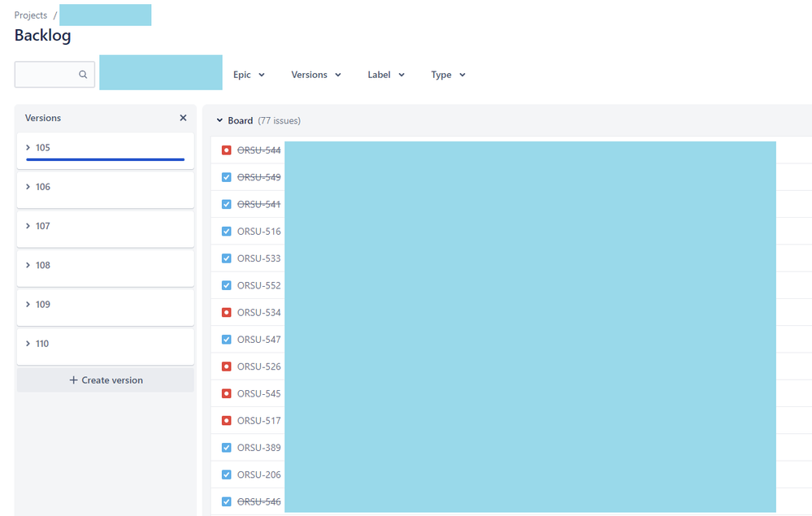Open the Type filter dropdown

(x=448, y=75)
